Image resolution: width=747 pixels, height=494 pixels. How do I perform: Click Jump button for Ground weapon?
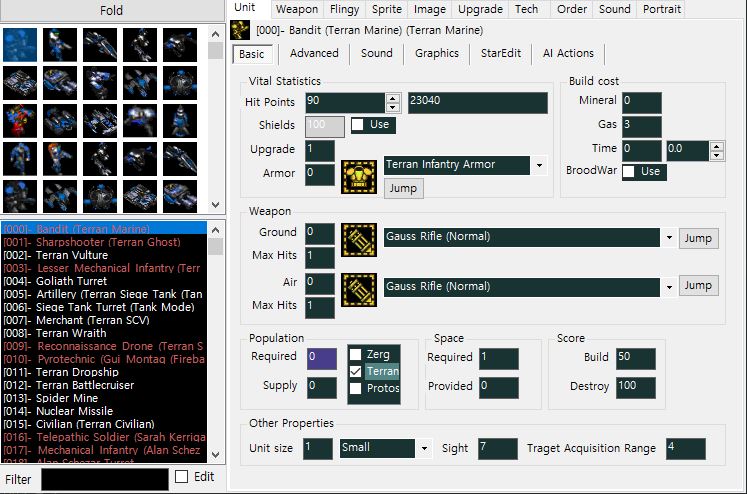tap(698, 238)
